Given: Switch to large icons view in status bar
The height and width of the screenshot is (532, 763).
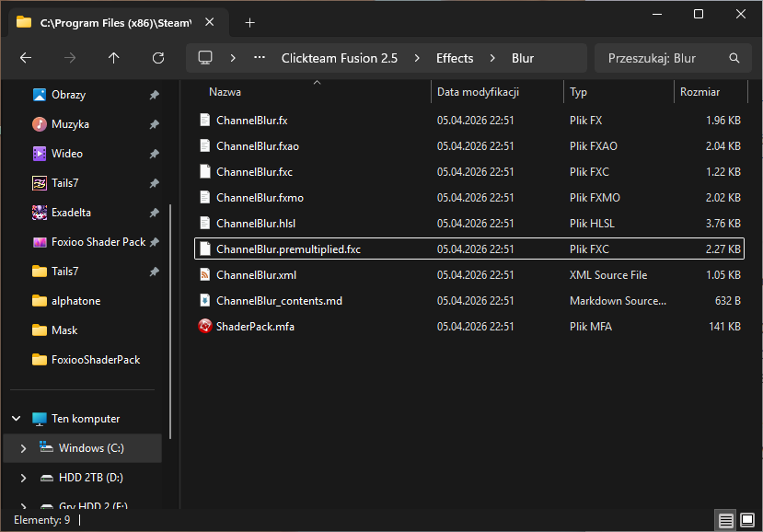Looking at the screenshot, I should pos(747,521).
